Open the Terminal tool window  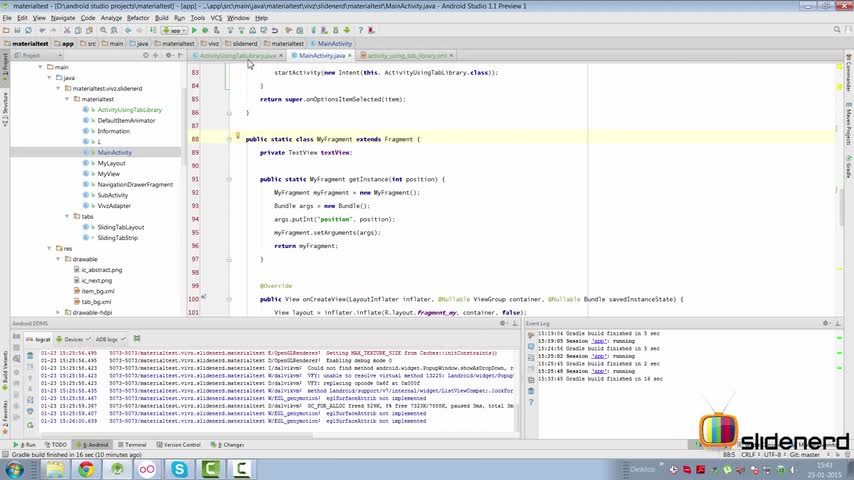point(132,445)
